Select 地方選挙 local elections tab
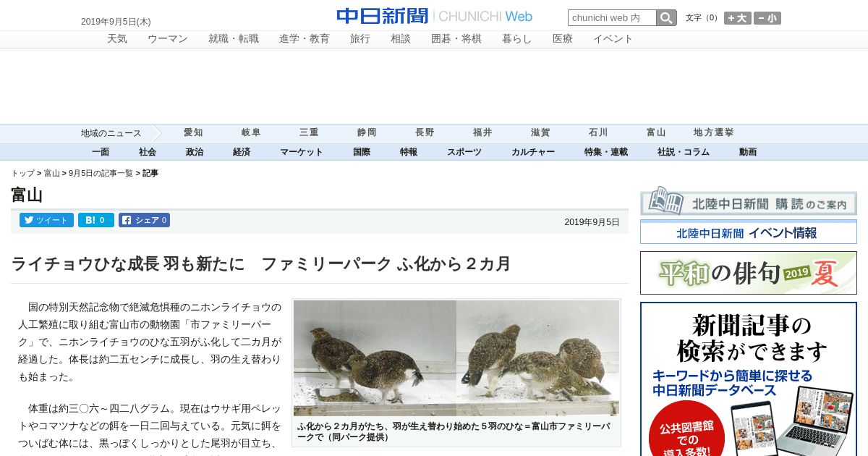 click(714, 132)
